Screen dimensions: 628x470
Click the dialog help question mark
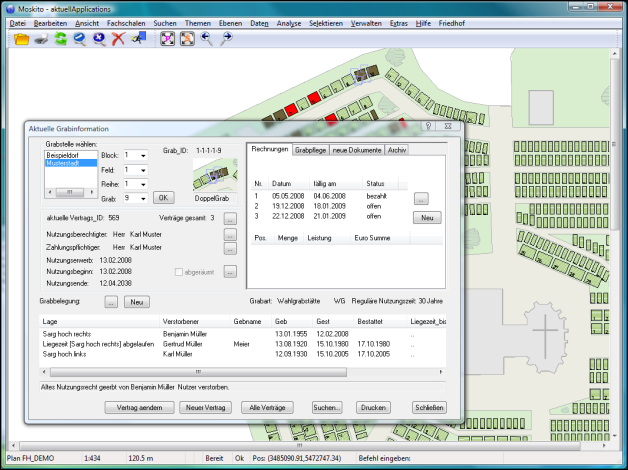click(428, 126)
